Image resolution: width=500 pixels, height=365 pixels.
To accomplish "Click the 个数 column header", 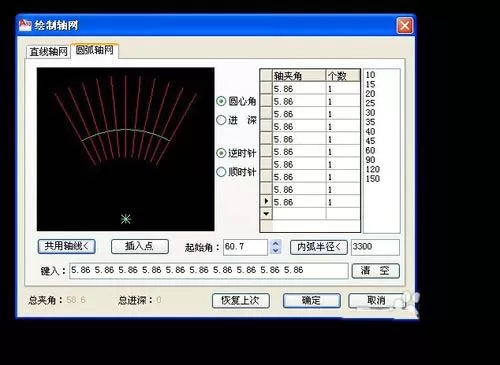I will (343, 76).
